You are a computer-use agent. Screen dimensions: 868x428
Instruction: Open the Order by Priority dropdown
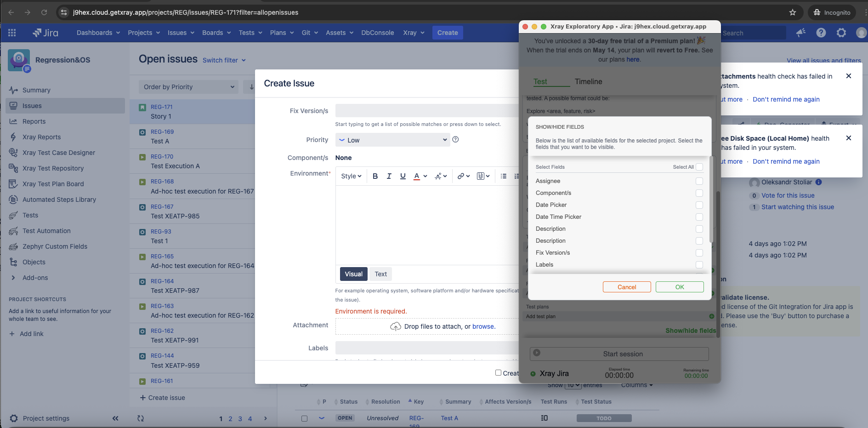[188, 87]
